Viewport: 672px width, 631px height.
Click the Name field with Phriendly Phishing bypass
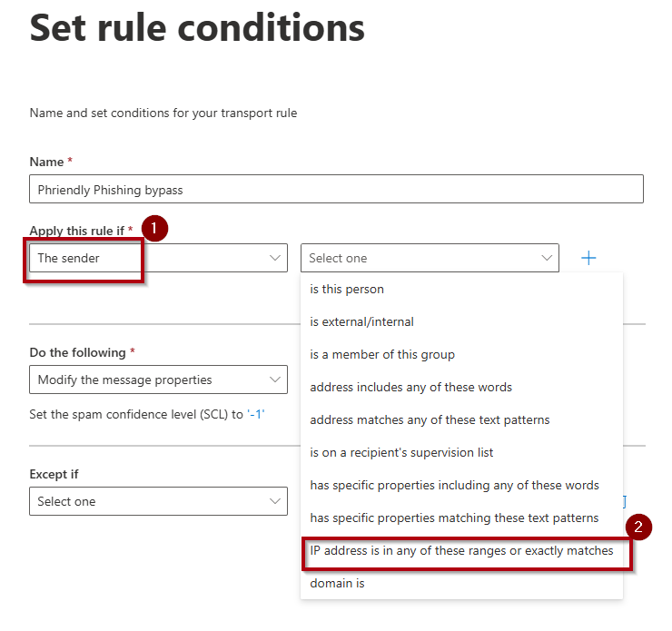(336, 189)
